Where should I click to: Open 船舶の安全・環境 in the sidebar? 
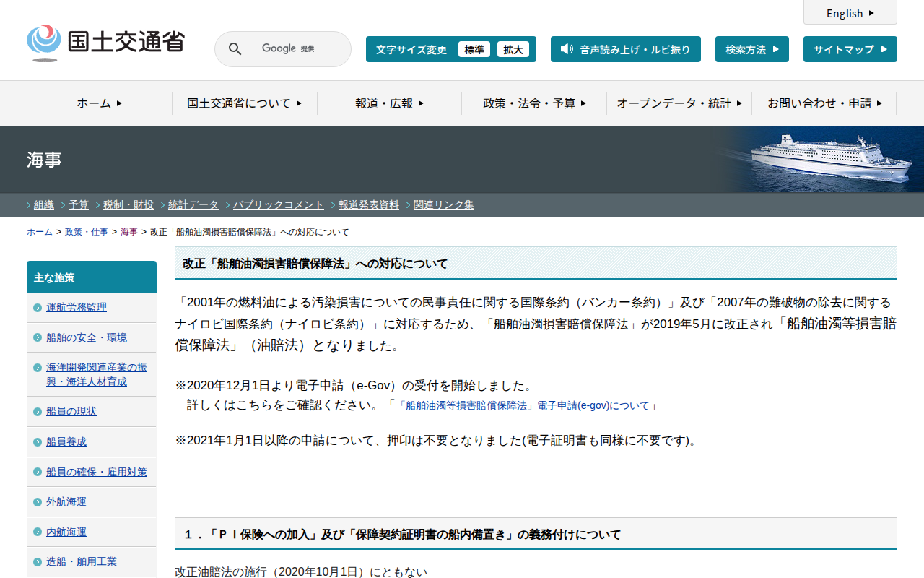pyautogui.click(x=87, y=337)
